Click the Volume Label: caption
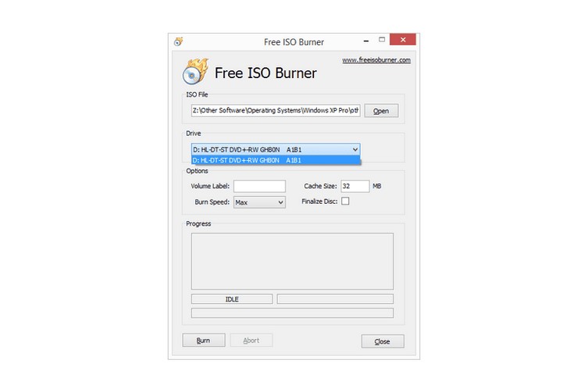The width and height of the screenshot is (588, 392). 210,186
